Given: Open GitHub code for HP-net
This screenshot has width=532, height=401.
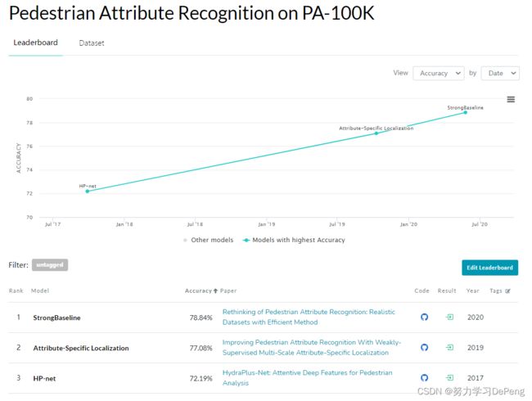Looking at the screenshot, I should (424, 377).
